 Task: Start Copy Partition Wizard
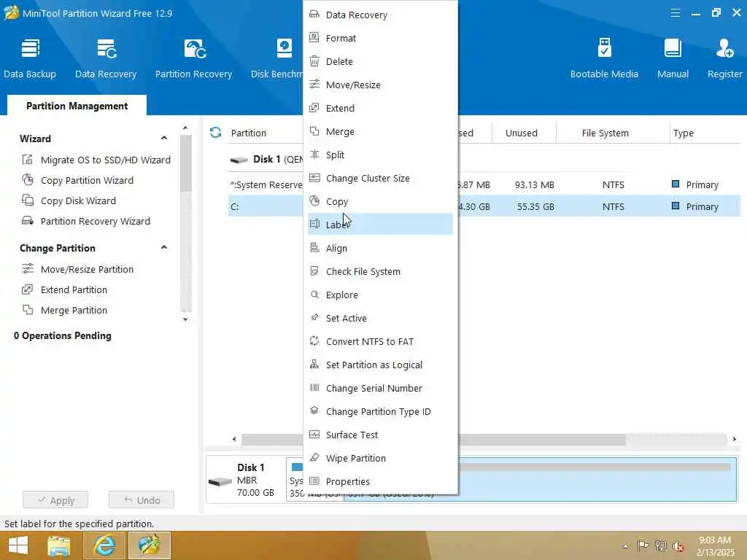pos(77,181)
